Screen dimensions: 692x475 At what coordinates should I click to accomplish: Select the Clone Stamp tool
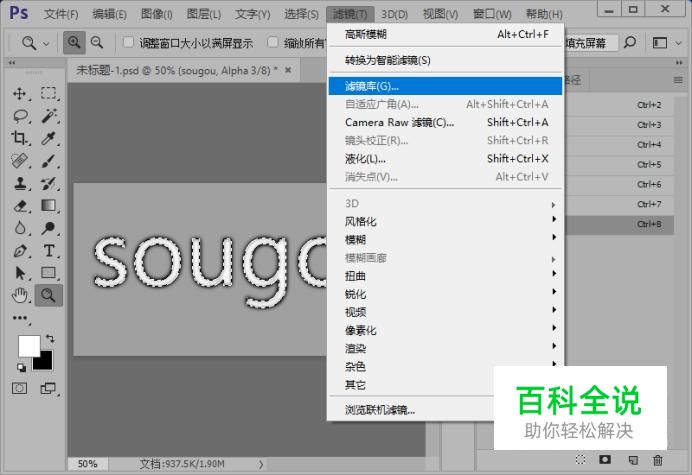(20, 183)
